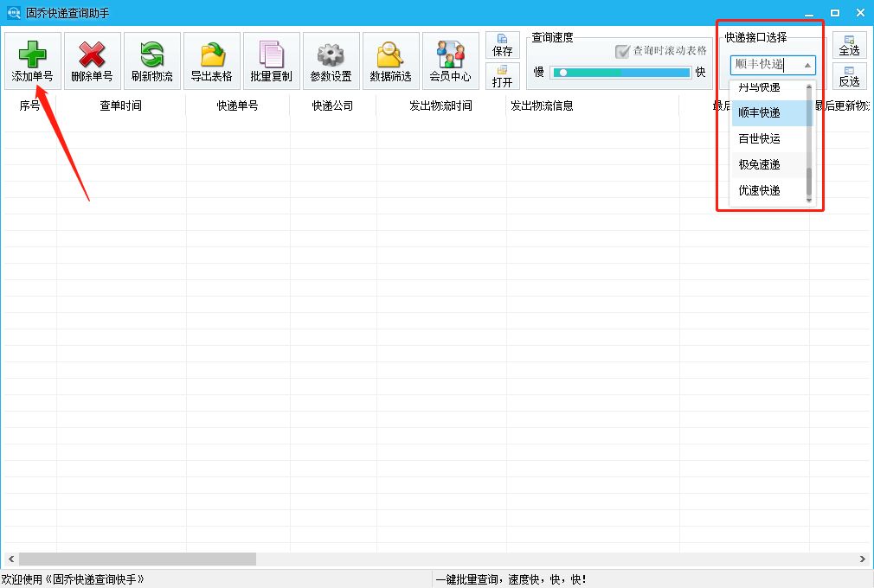
Task: Click the 打开 open file icon
Action: (x=502, y=78)
